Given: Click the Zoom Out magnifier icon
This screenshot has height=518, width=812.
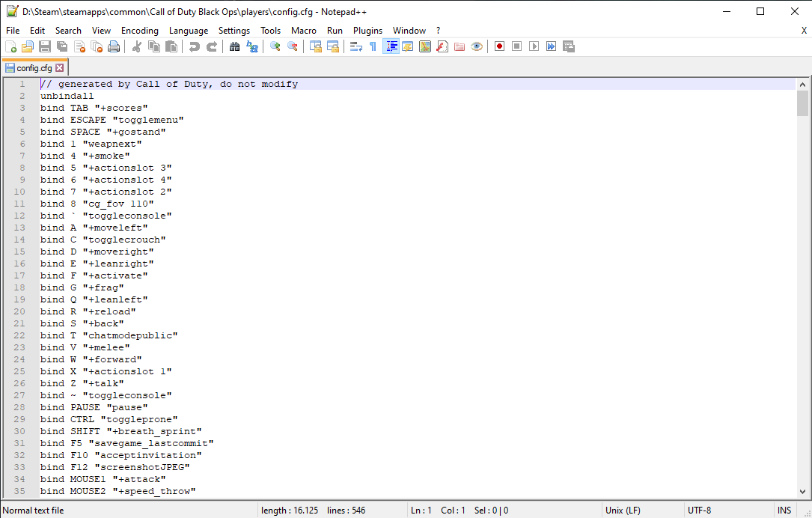Looking at the screenshot, I should (x=292, y=46).
